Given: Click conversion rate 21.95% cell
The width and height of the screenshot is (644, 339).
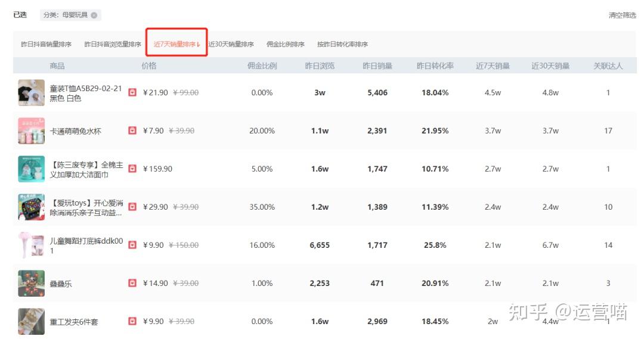Looking at the screenshot, I should coord(435,130).
